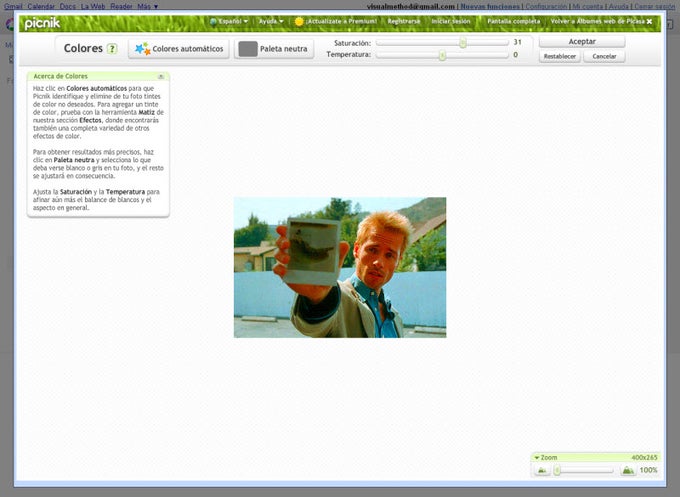Collapse the Acerca de Colores panel
This screenshot has height=497, width=680.
tap(161, 76)
